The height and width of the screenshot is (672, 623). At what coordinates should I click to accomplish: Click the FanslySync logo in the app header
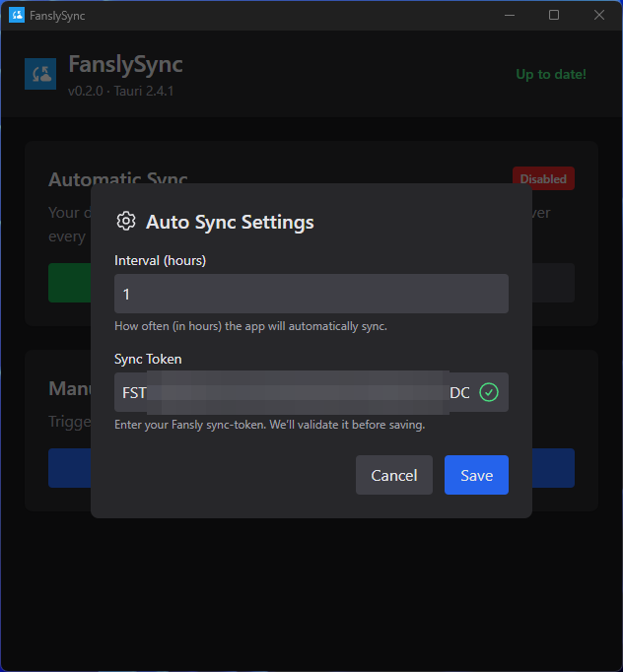(x=40, y=75)
